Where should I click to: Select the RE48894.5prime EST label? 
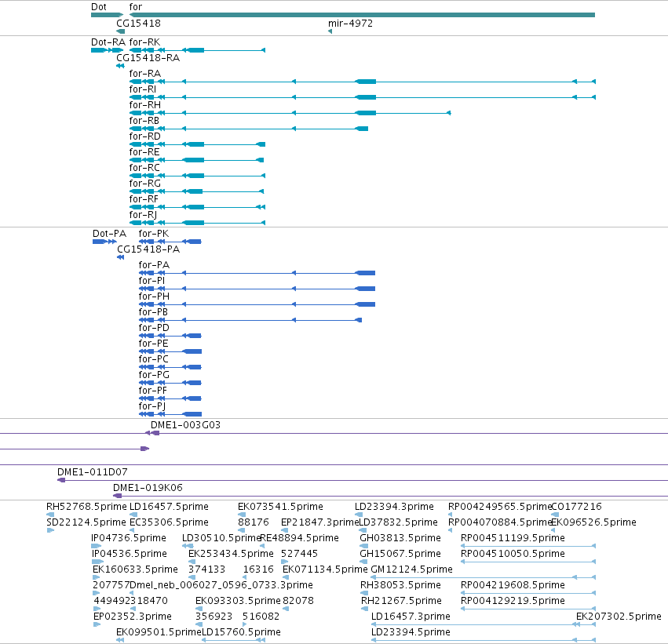(x=299, y=538)
